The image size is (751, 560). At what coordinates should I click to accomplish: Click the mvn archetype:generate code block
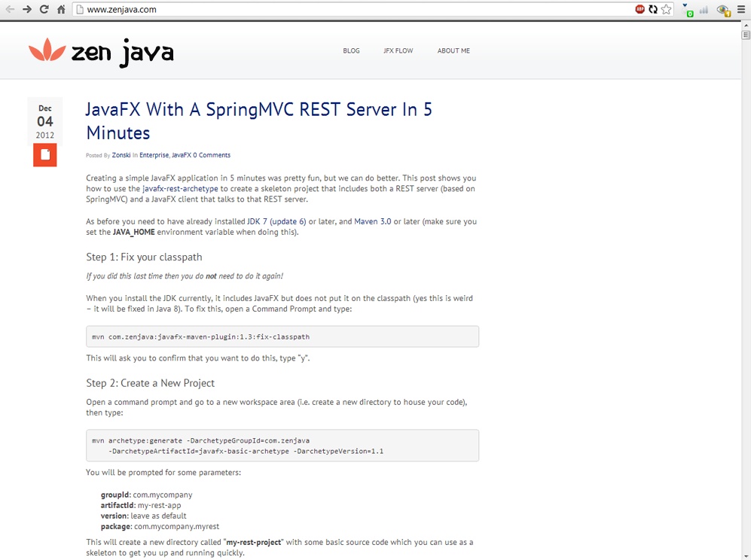[x=282, y=446]
